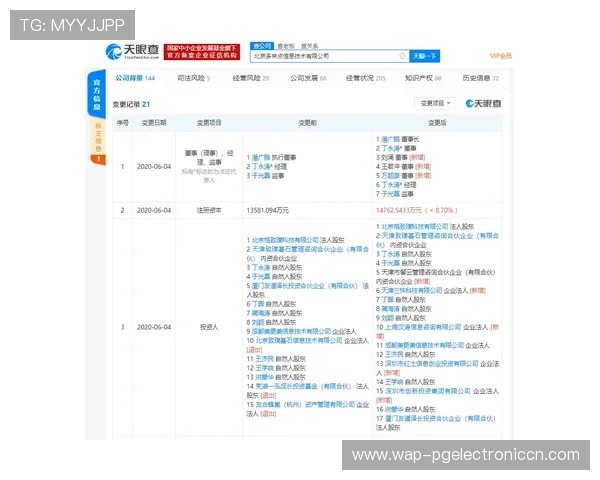Click the 天眼一下 search button
This screenshot has height=480, width=600.
pyautogui.click(x=424, y=56)
